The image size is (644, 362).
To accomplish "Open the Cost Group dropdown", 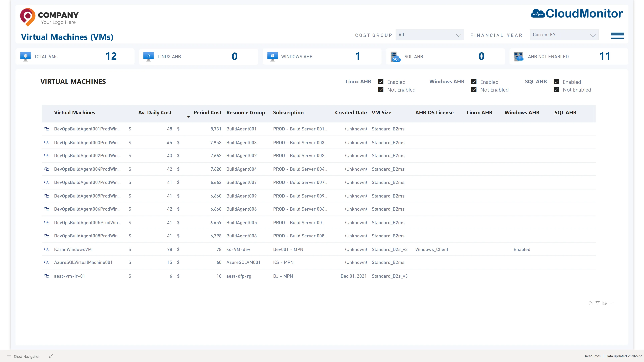I will 430,35.
